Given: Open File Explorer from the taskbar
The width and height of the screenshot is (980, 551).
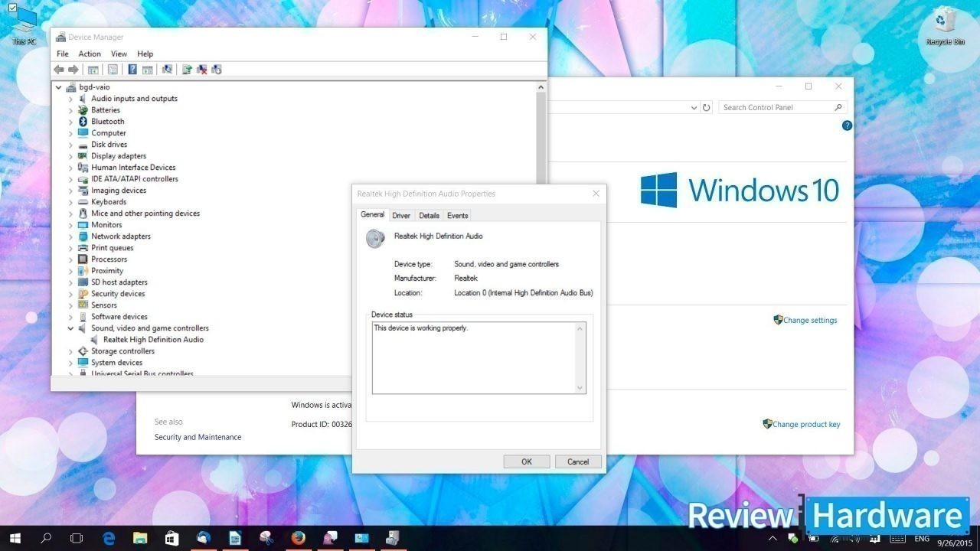Looking at the screenshot, I should pyautogui.click(x=140, y=539).
